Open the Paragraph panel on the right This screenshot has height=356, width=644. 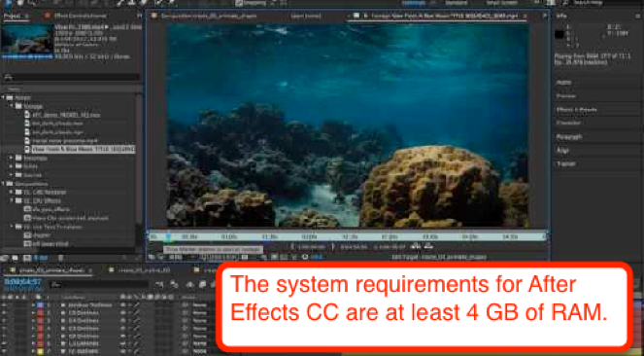[x=569, y=137]
